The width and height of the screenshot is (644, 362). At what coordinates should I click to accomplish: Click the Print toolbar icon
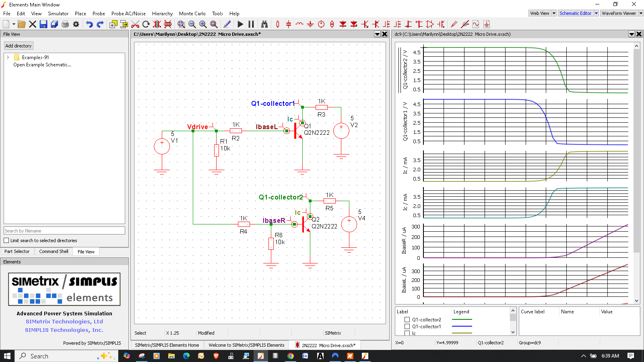tap(65, 24)
